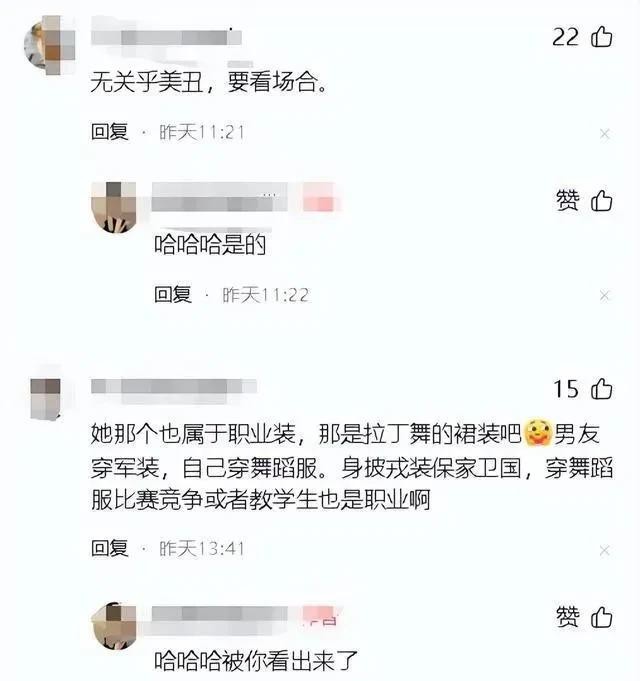Screen dimensions: 640x681
Task: Tap the comment text 无关乎美丑，要看场合
Action: (x=209, y=82)
